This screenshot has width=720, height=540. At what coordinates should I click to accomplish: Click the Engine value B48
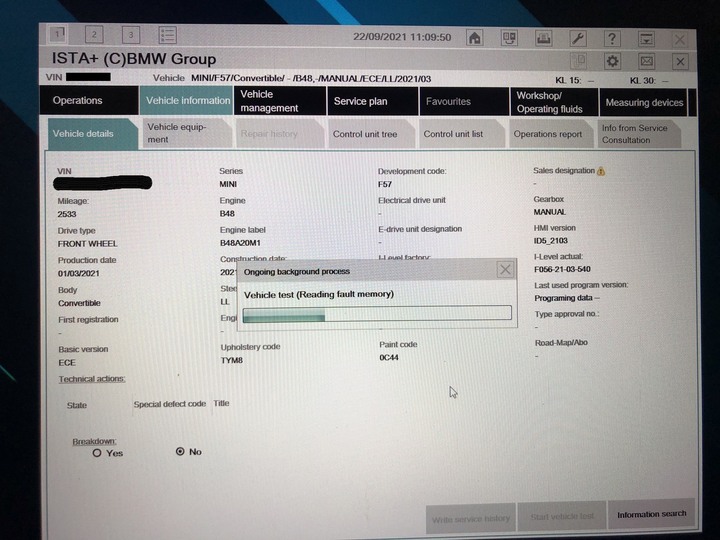[227, 214]
